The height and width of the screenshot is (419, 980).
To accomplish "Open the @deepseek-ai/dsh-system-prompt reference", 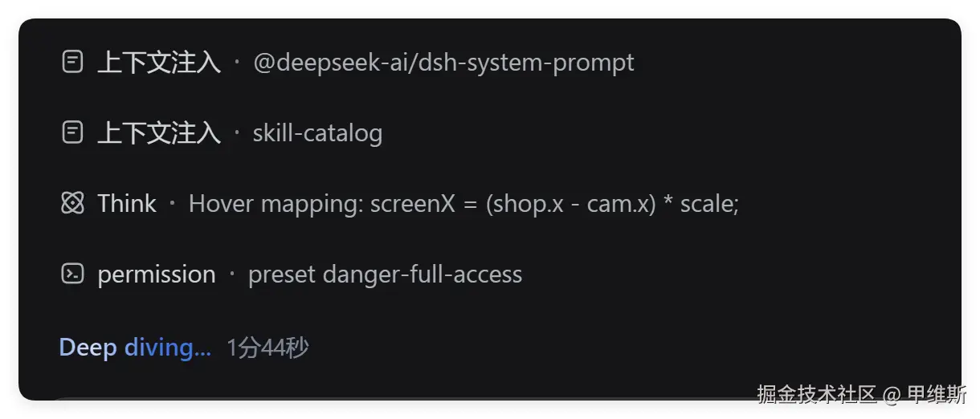I will click(443, 63).
